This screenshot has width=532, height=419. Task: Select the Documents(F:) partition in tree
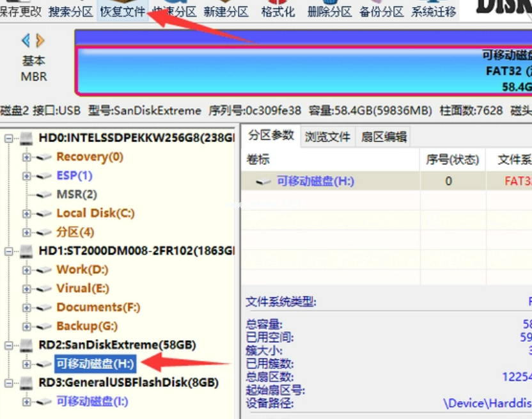coord(98,308)
